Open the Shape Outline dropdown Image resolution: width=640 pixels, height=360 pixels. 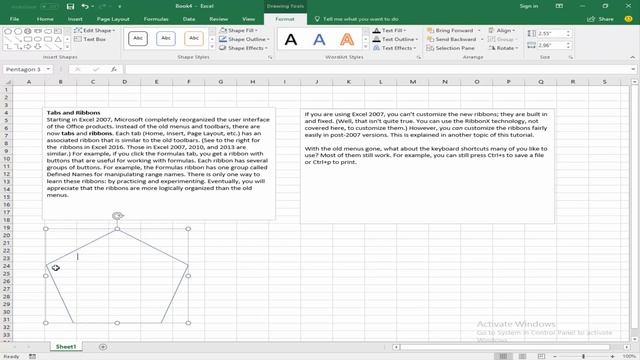tap(244, 39)
